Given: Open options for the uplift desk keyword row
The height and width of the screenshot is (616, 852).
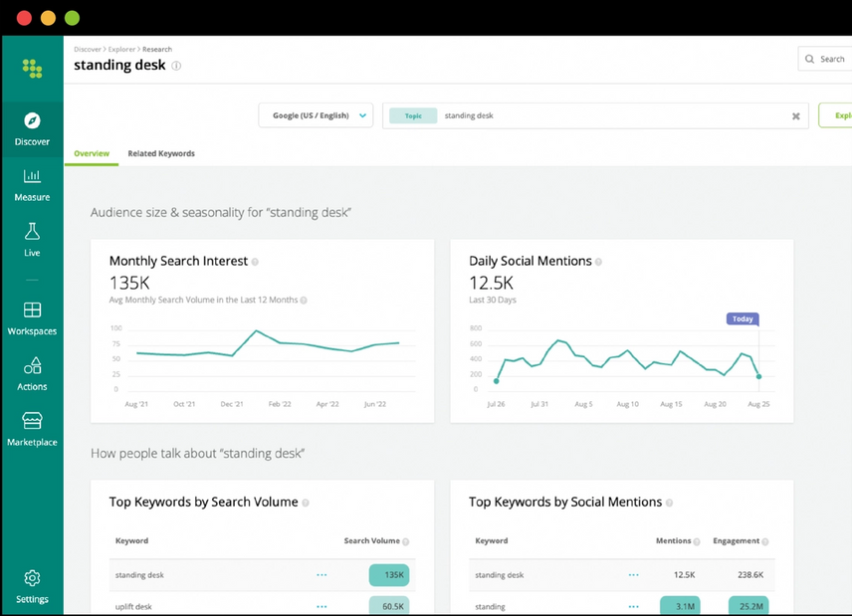Looking at the screenshot, I should point(321,606).
